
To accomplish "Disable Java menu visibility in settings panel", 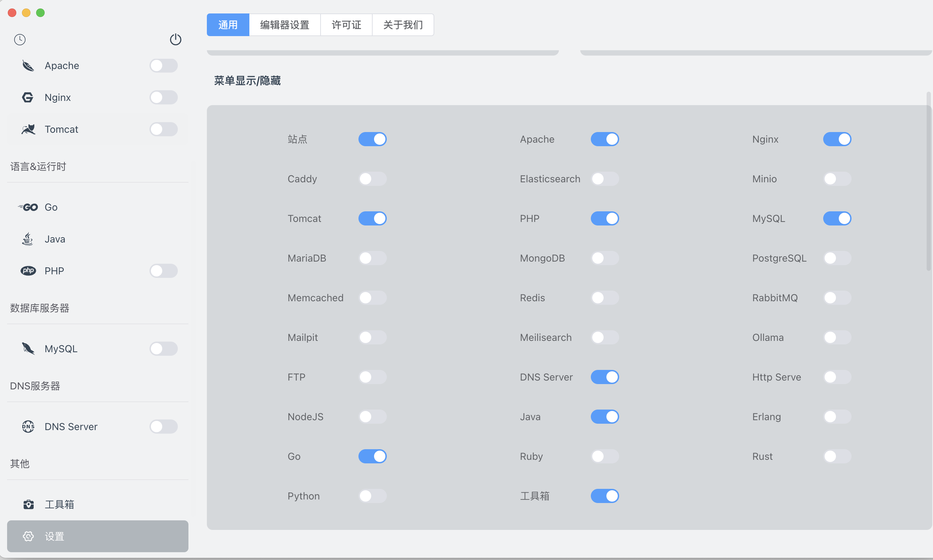I will point(605,417).
